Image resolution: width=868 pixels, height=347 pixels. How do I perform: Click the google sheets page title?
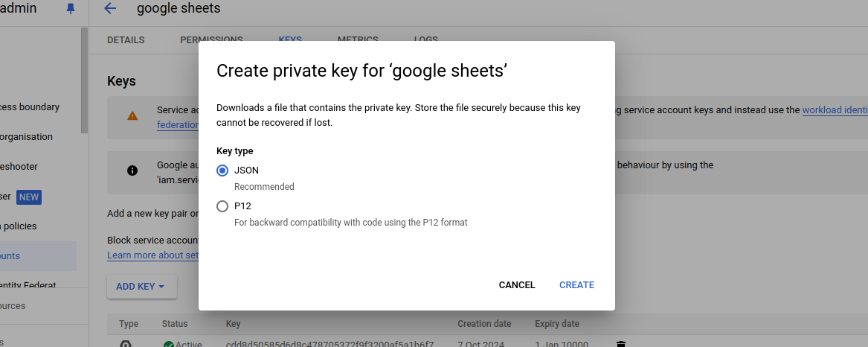[x=179, y=8]
